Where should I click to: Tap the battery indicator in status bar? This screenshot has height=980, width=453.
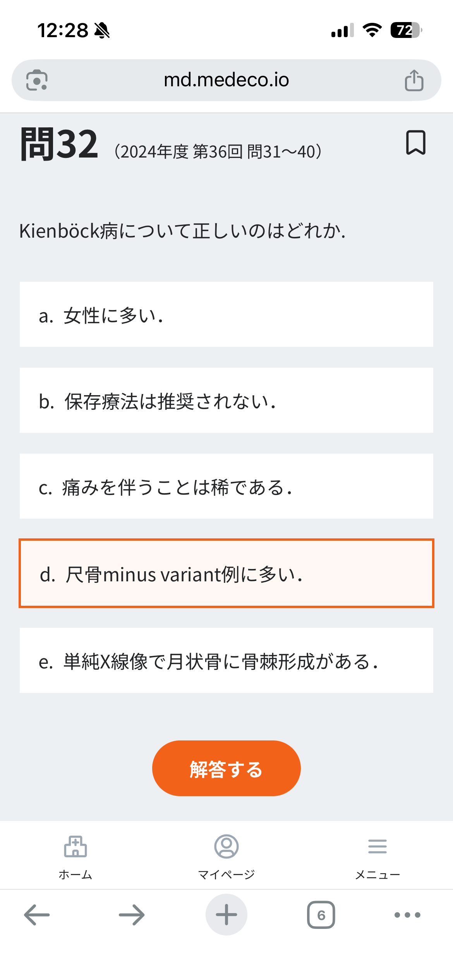pyautogui.click(x=405, y=30)
